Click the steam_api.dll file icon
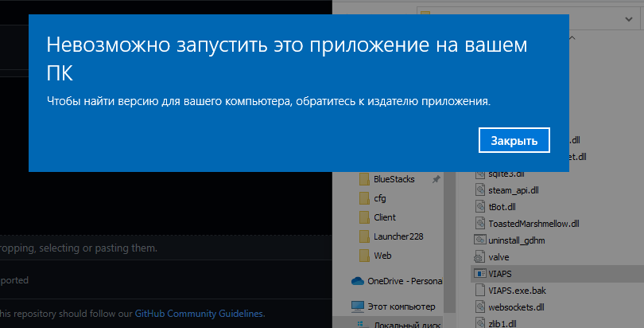 click(x=480, y=190)
